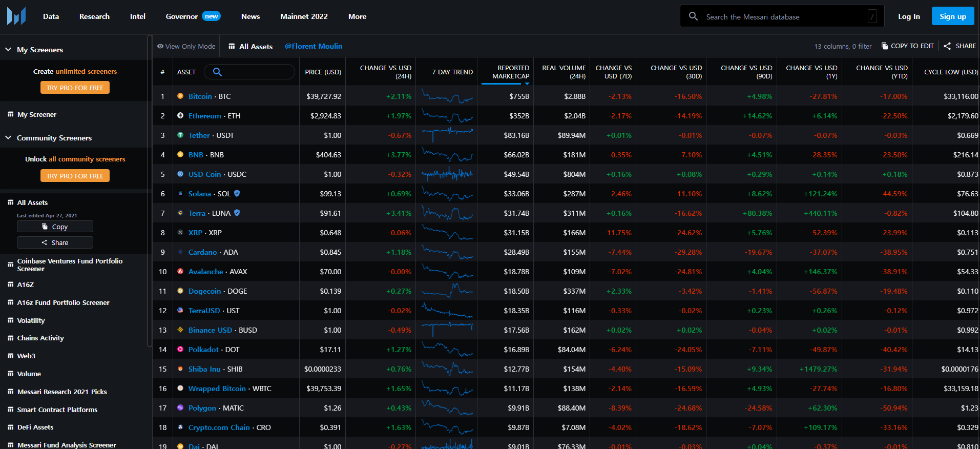Open Mainnet 2022 page
Image resolution: width=980 pixels, height=449 pixels.
tap(304, 16)
